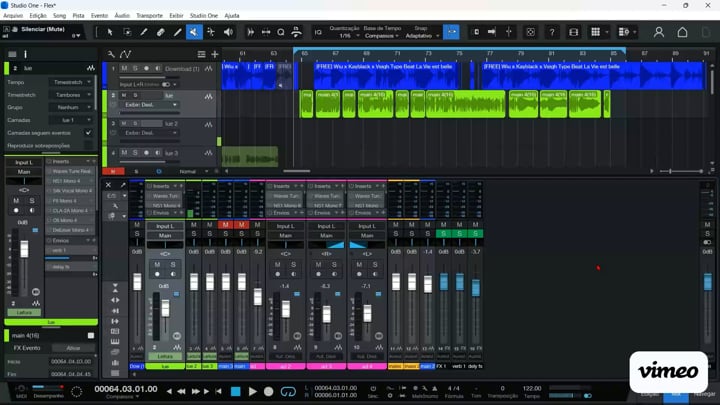This screenshot has width=720, height=405.
Task: Start playback with the play button
Action: click(x=253, y=391)
